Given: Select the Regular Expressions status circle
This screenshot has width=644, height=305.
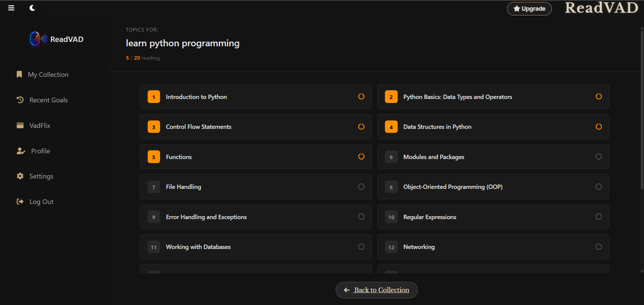Looking at the screenshot, I should pos(598,217).
